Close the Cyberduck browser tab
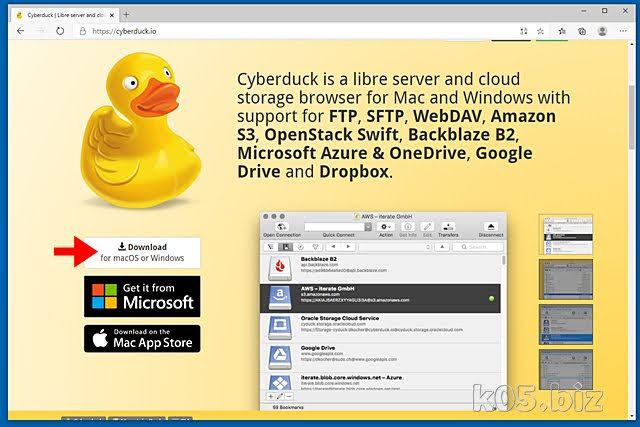Image resolution: width=640 pixels, height=427 pixels. point(112,15)
